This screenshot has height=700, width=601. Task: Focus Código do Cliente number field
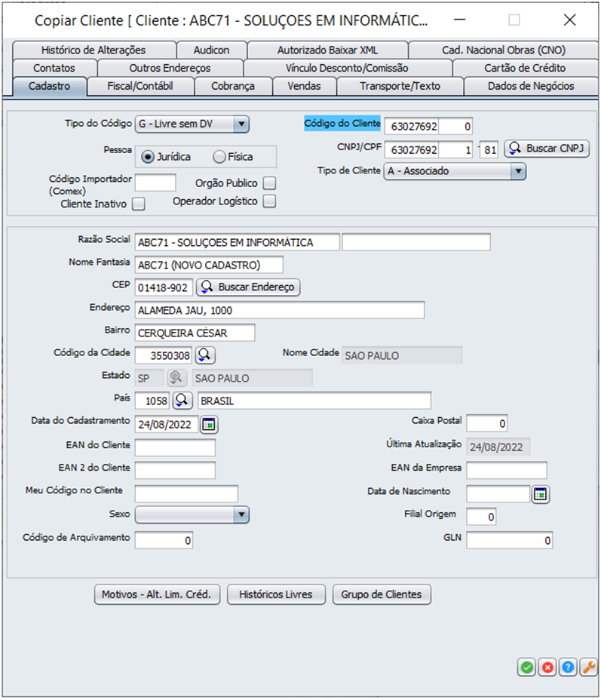[411, 126]
